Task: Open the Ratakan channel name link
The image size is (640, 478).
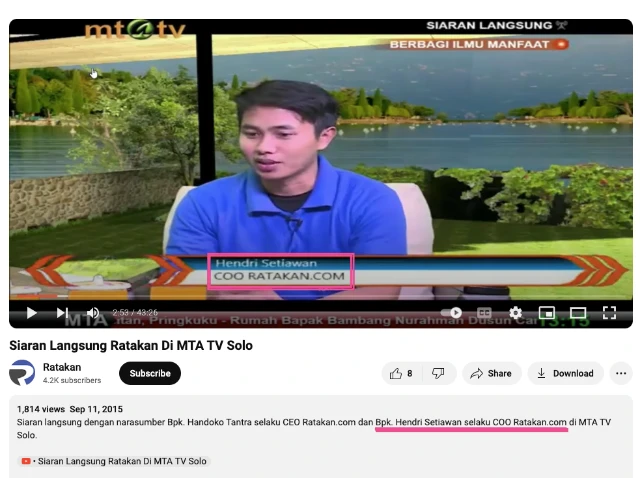Action: point(62,367)
